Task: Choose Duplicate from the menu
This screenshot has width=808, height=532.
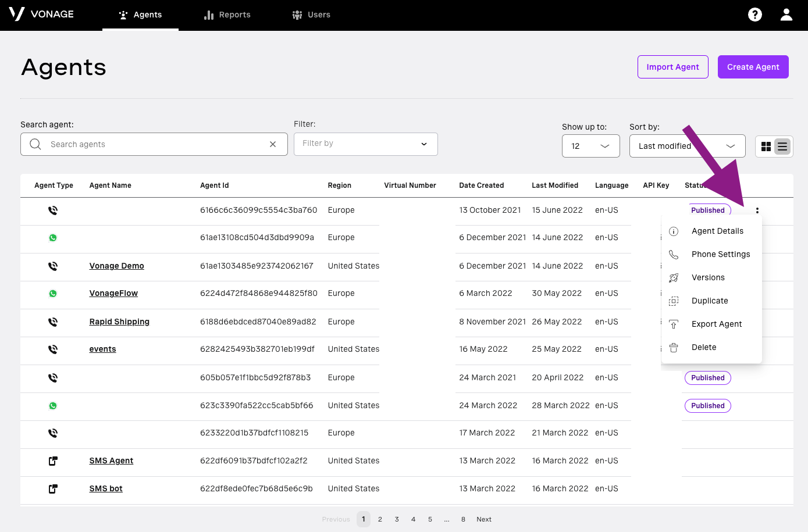Action: point(711,301)
